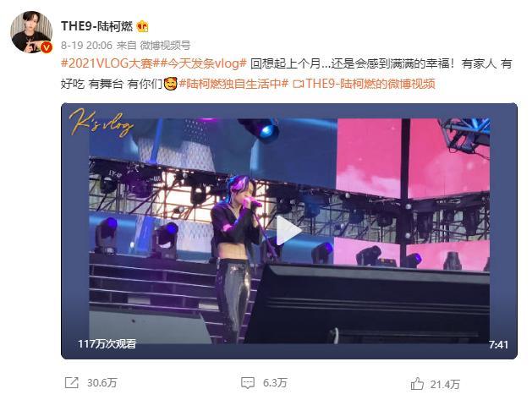The width and height of the screenshot is (532, 400).
Task: Click the 微博视频号 source link
Action: point(165,45)
